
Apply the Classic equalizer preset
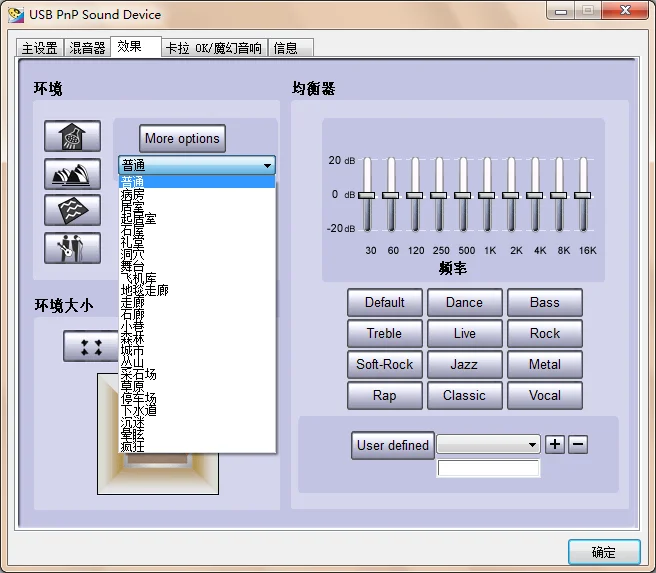(465, 395)
